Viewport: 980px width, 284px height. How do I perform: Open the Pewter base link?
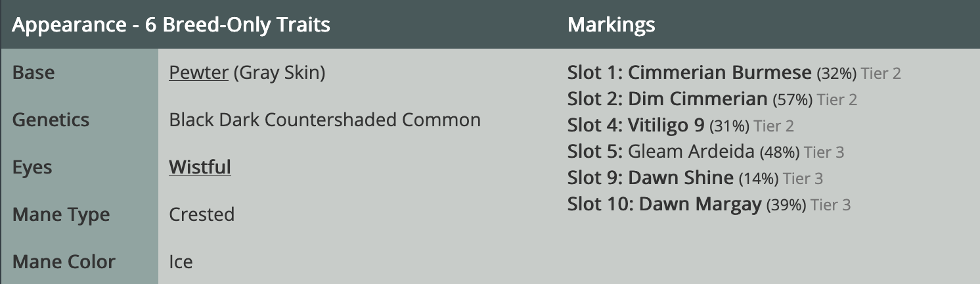pyautogui.click(x=198, y=72)
